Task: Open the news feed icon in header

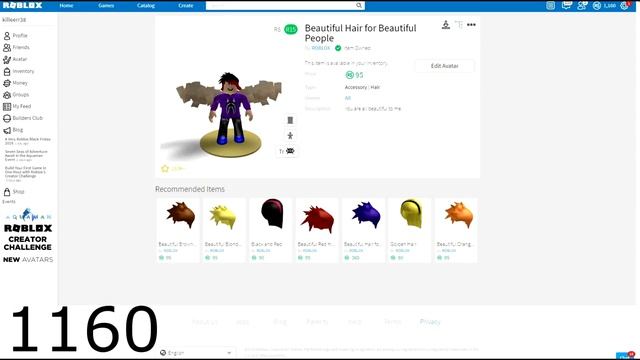Action: tap(550, 5)
